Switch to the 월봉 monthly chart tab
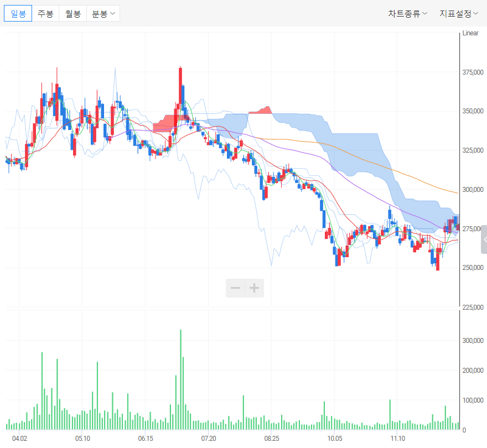The width and height of the screenshot is (487, 448). [72, 13]
